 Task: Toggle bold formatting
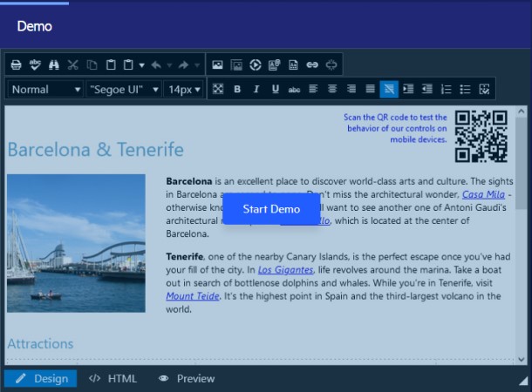pyautogui.click(x=237, y=89)
